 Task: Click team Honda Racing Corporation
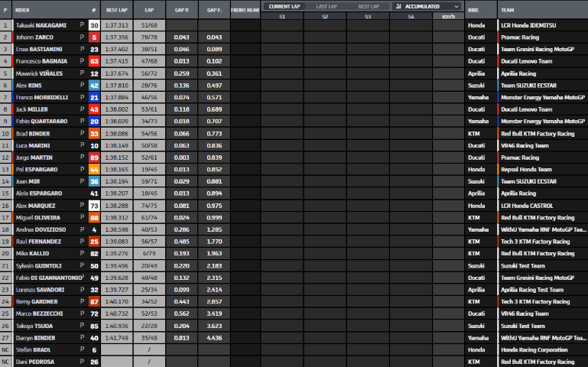(x=534, y=349)
